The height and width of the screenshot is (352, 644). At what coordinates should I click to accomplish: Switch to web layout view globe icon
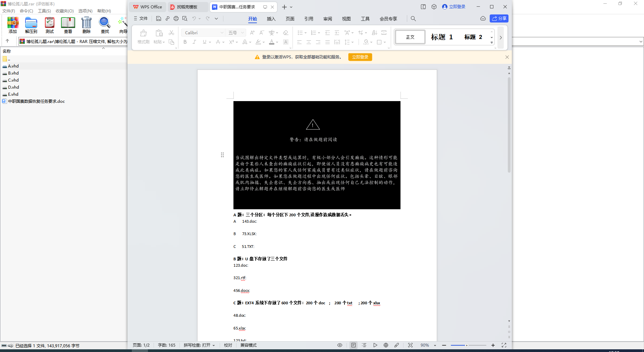[386, 345]
